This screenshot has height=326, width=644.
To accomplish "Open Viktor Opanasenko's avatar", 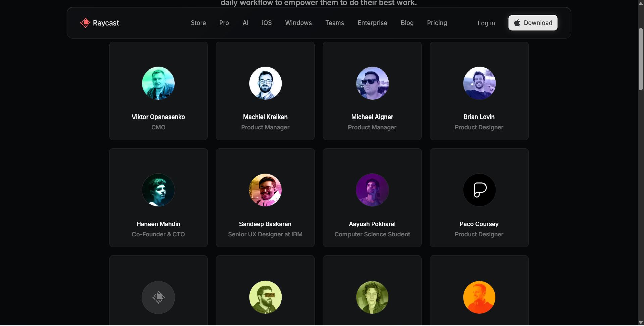I will 158,83.
